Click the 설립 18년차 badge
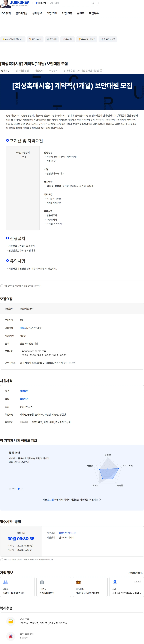The image size is (144, 644). click(x=35, y=39)
